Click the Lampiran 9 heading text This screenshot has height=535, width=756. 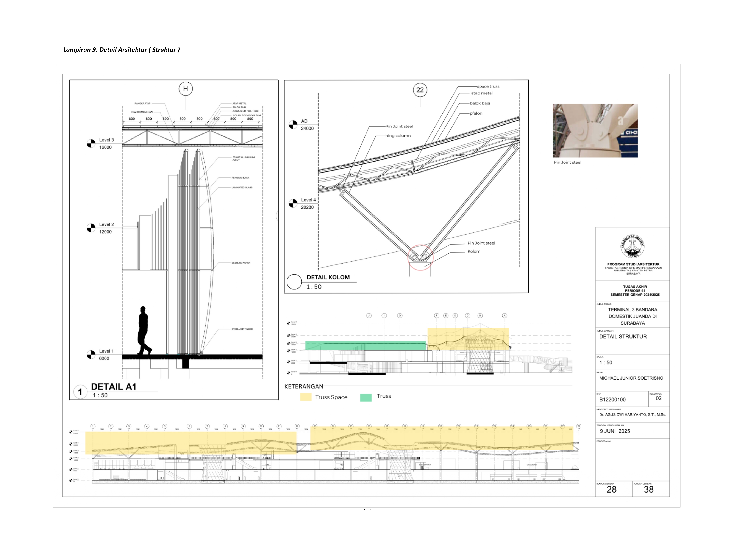[121, 50]
